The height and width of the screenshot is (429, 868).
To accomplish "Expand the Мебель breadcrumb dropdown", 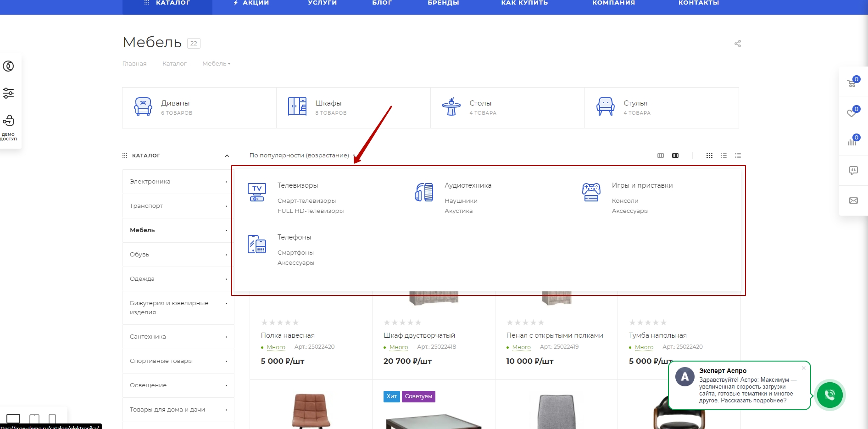I will [216, 64].
